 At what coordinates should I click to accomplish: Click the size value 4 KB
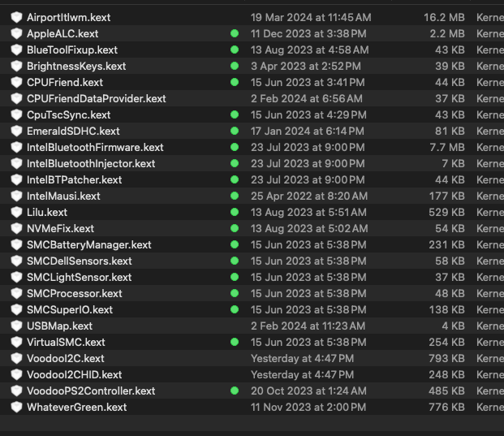pos(453,326)
